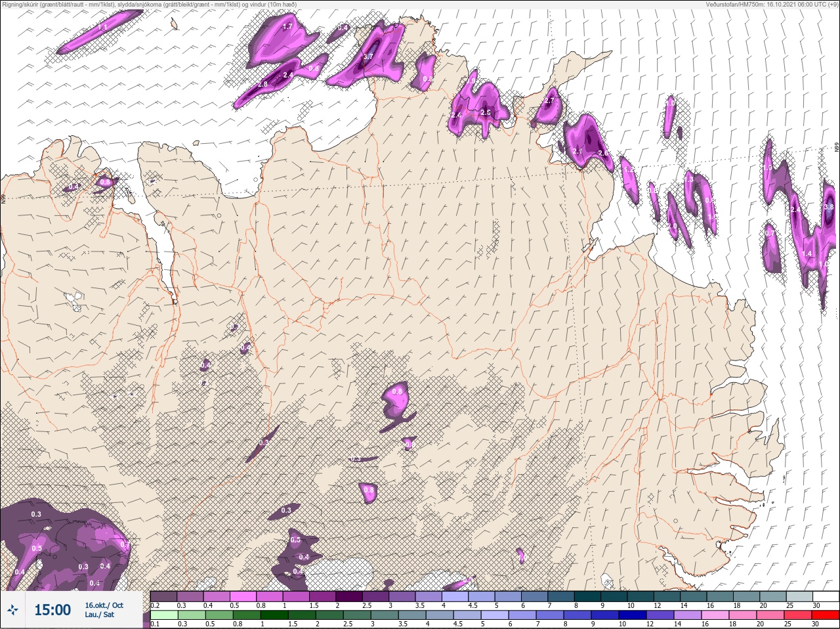Click the 3.8 value at right edge
Viewport: 840px width, 629px height.
828,207
